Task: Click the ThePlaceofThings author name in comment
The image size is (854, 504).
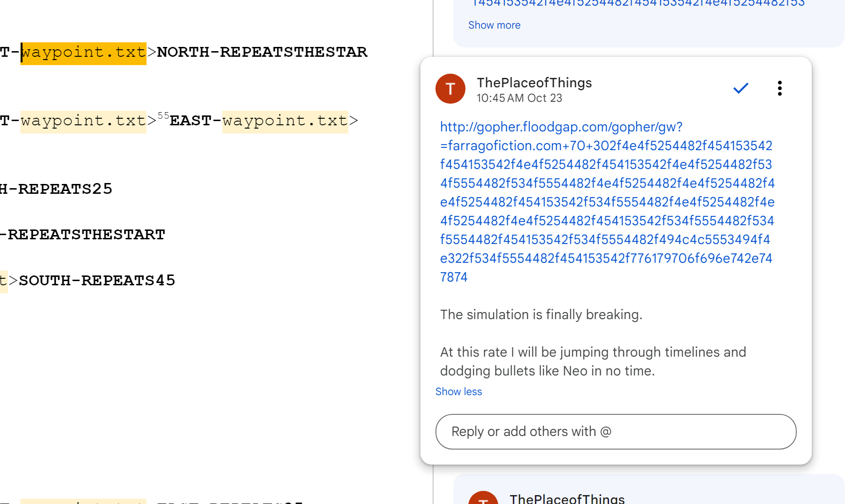Action: point(534,83)
